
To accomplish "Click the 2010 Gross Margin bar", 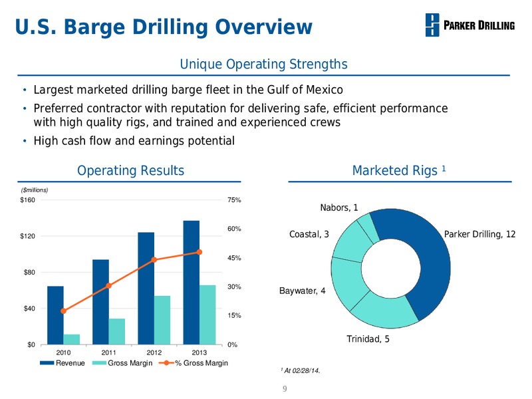I will (72, 340).
